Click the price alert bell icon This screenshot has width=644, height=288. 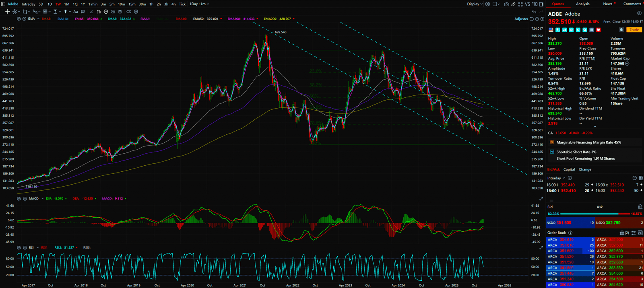(621, 30)
